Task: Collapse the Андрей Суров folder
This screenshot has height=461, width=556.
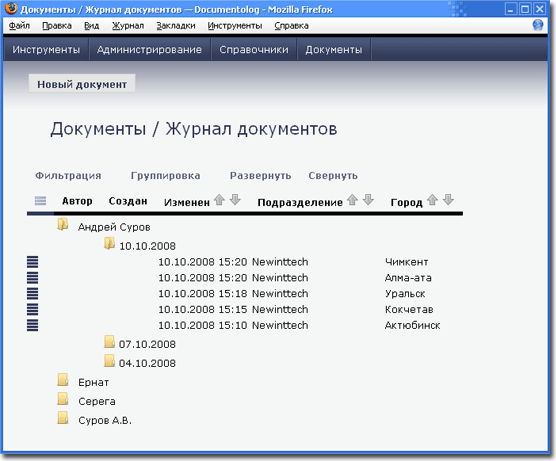Action: pos(63,225)
